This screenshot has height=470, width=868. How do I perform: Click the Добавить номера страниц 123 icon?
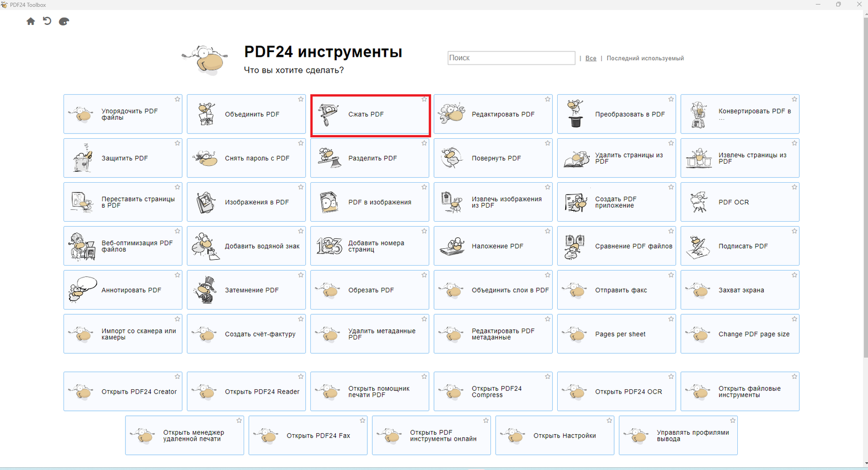(x=329, y=246)
